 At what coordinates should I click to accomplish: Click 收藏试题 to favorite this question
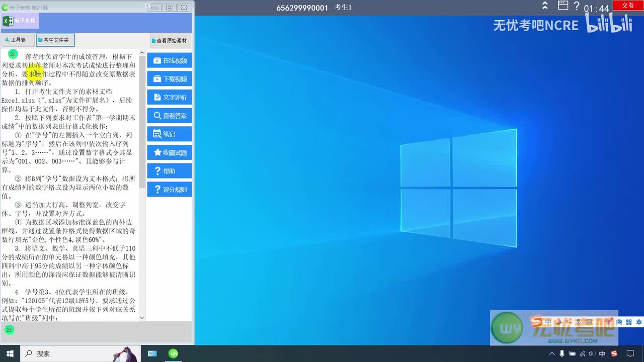point(170,152)
